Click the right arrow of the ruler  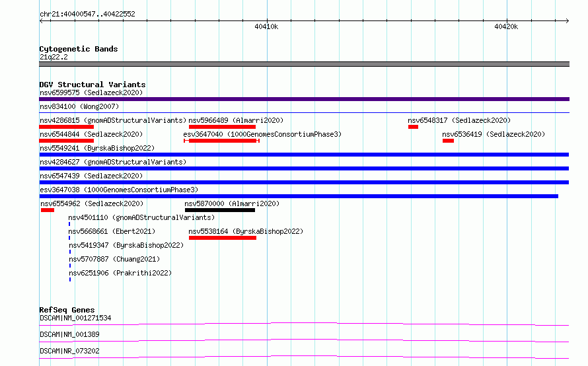(x=567, y=21)
